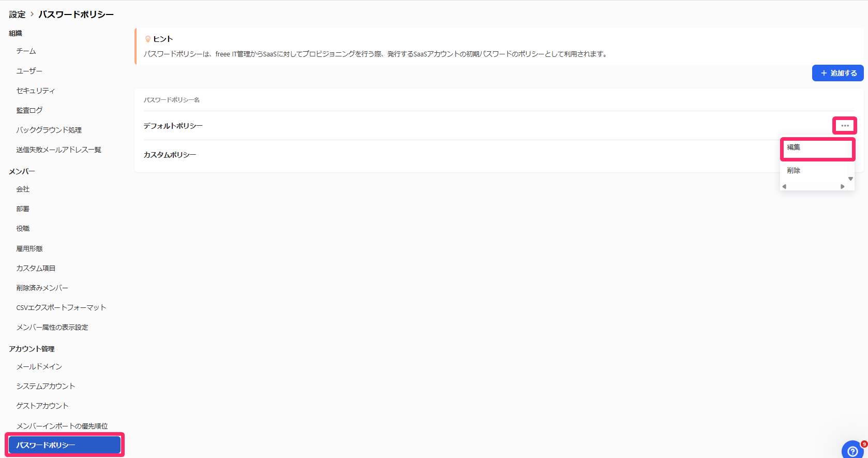Click the context menu's down scroll arrow
This screenshot has width=868, height=458.
850,179
